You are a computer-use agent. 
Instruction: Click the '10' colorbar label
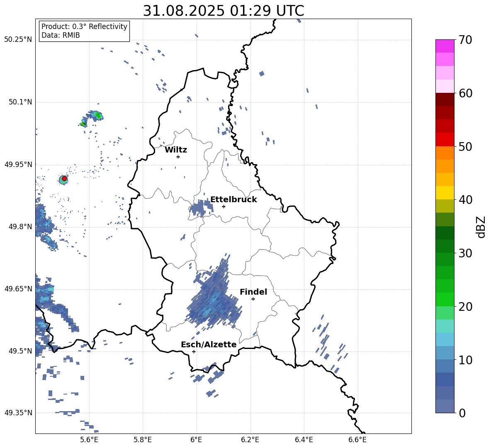[x=465, y=360]
